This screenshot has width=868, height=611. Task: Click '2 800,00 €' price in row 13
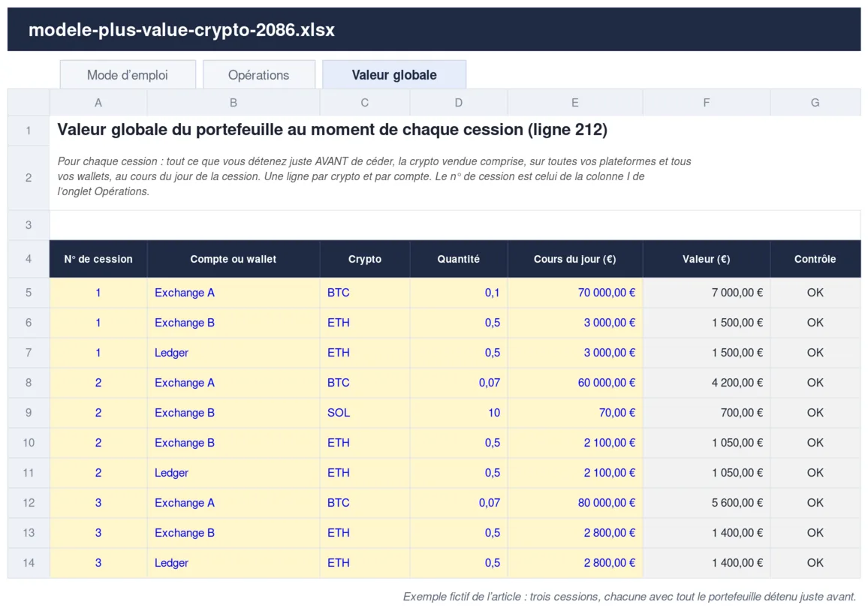575,533
